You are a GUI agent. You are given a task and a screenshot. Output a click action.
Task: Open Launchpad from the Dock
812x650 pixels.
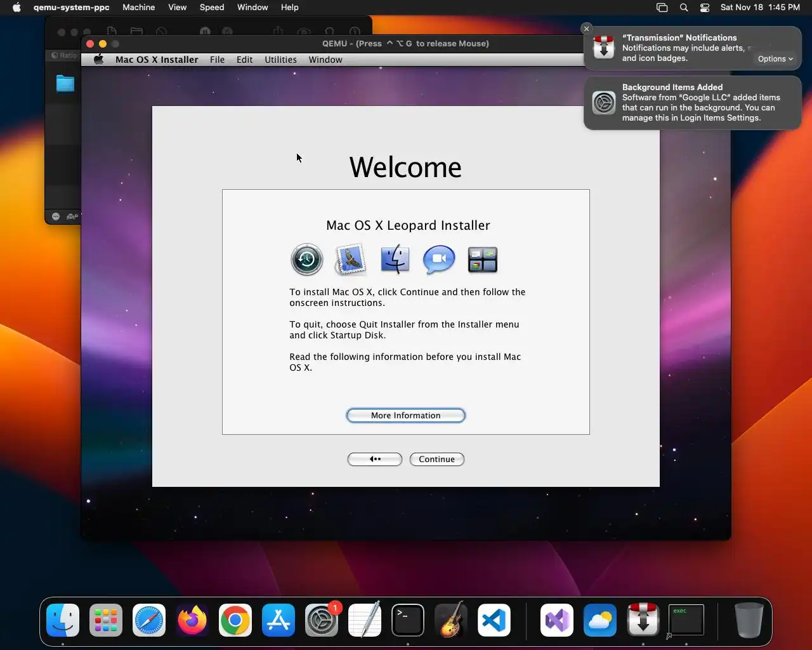(106, 620)
